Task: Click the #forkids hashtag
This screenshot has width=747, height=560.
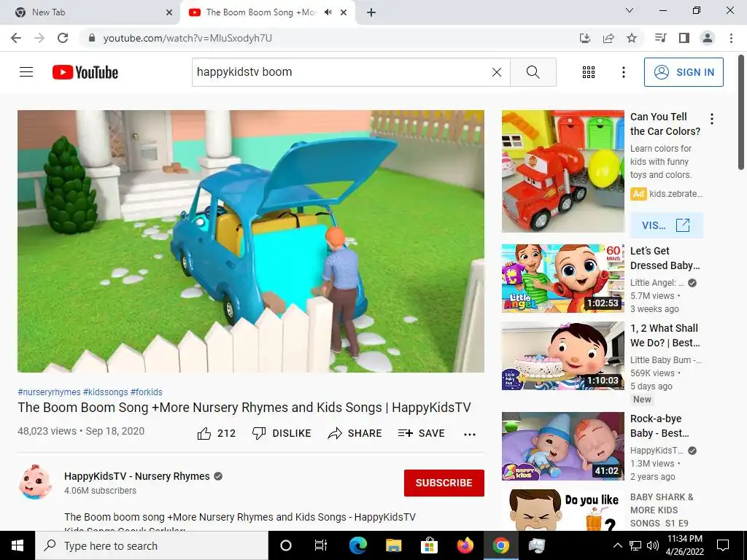Action: [146, 392]
